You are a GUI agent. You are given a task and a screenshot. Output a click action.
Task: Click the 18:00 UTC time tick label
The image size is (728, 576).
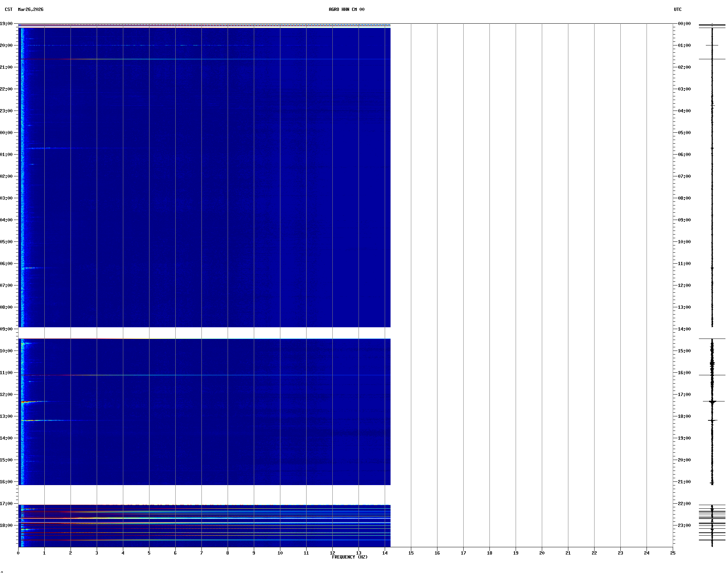click(684, 416)
